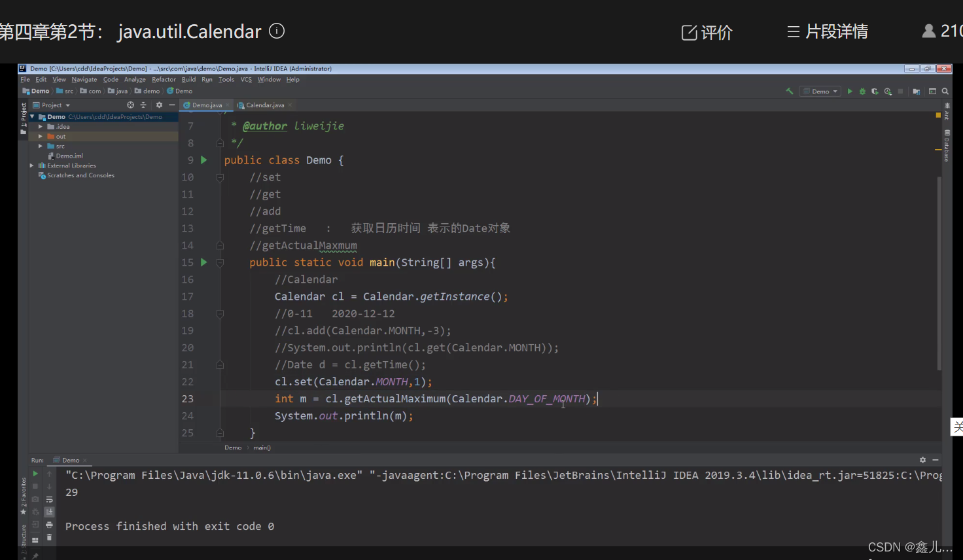Open the Ant tool window tab
Image resolution: width=963 pixels, height=560 pixels.
click(947, 111)
